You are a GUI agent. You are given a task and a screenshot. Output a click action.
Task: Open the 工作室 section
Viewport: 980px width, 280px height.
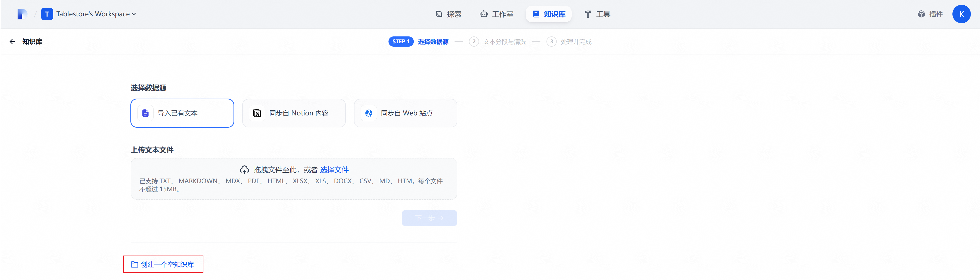pos(496,14)
